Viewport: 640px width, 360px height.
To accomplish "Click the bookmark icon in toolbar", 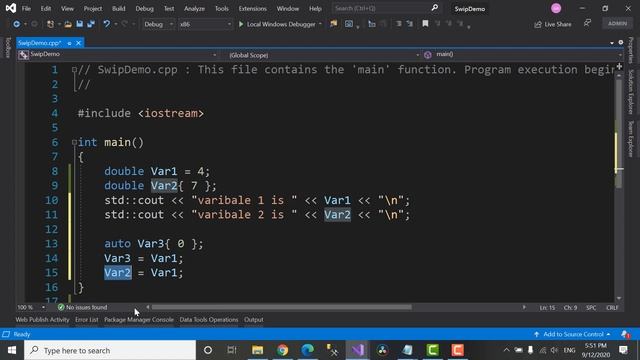I will pyautogui.click(x=425, y=24).
